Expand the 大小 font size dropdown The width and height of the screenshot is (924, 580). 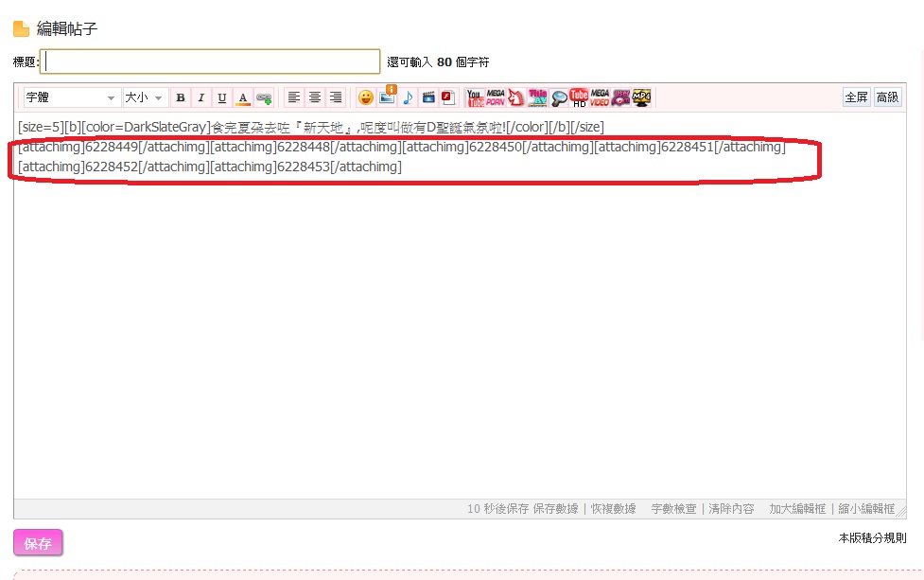(145, 97)
